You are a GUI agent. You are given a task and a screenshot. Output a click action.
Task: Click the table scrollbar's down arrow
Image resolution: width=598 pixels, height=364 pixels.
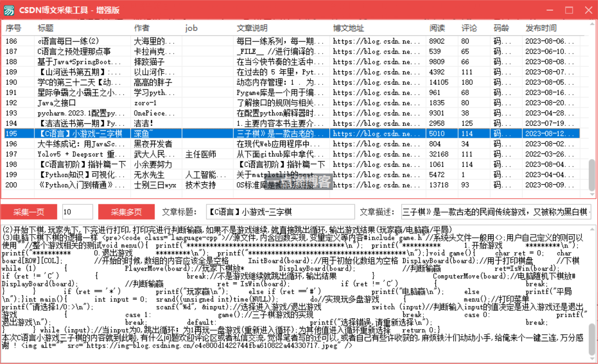coord(592,195)
